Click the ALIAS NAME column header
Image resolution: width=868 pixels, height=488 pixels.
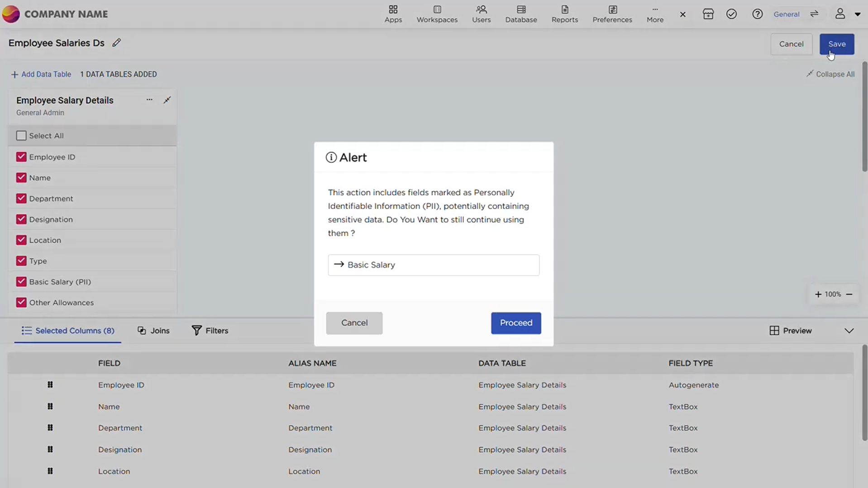pos(312,363)
